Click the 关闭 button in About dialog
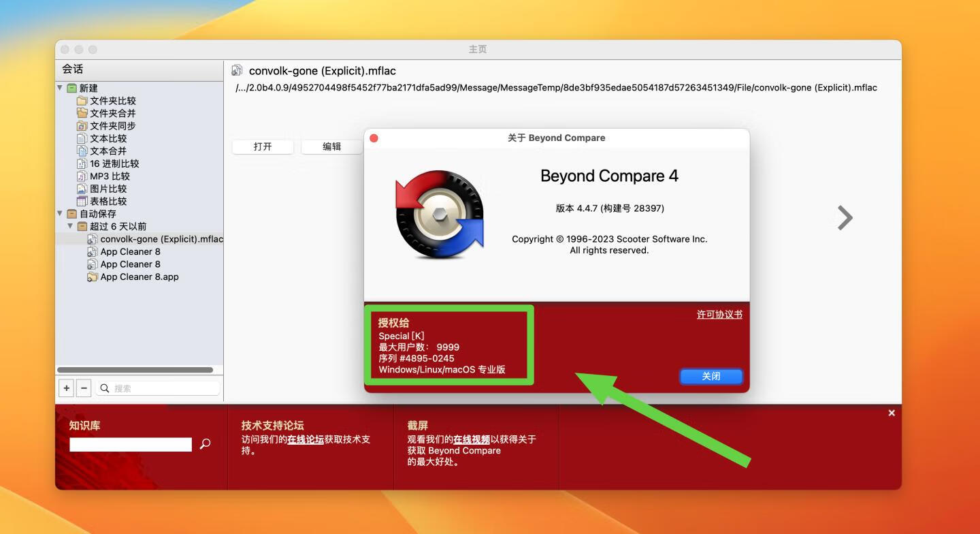Screen dimensions: 980x534 point(711,376)
